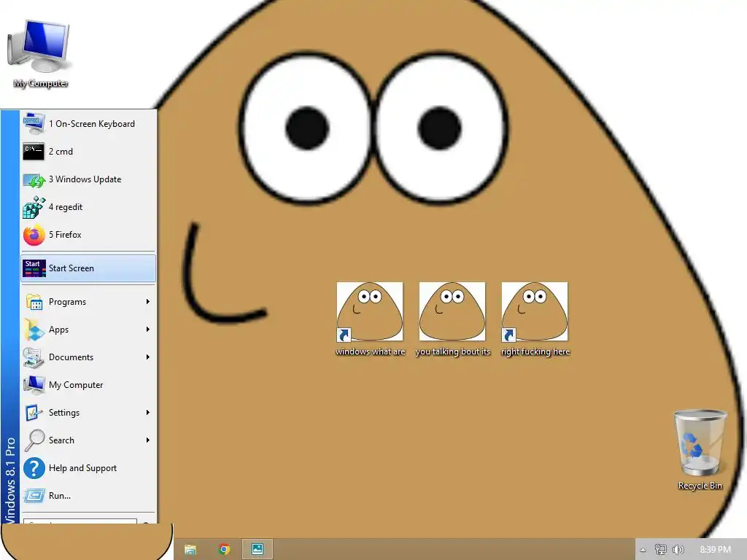Image resolution: width=747 pixels, height=560 pixels.
Task: Expand the Search submenu arrow
Action: [148, 440]
